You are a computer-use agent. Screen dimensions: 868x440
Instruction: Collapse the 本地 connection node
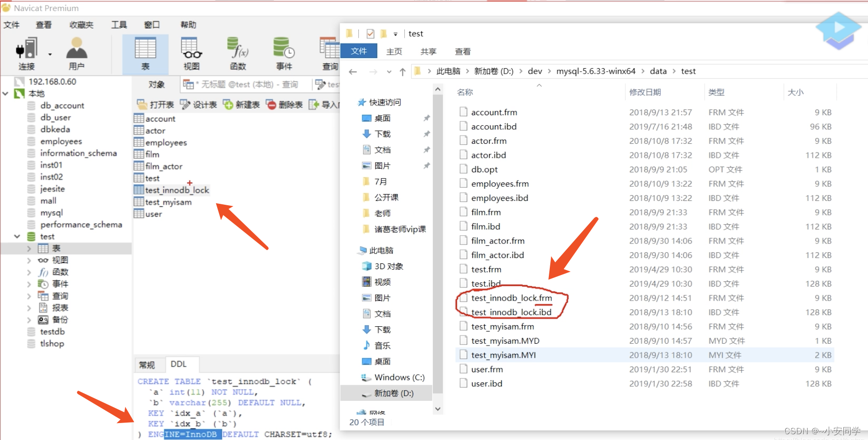(5, 93)
